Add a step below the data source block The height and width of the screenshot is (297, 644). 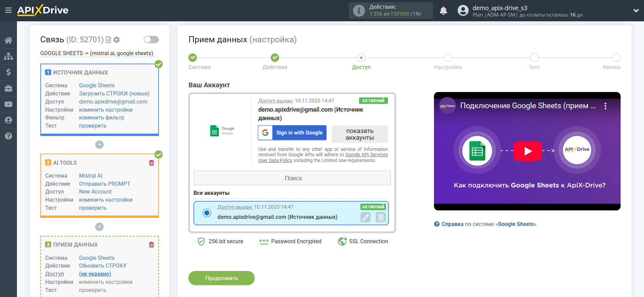tap(99, 145)
